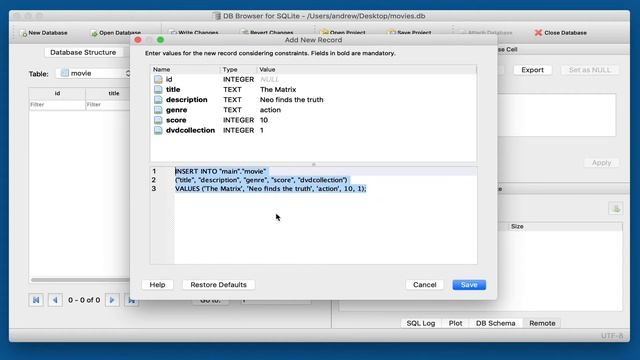
Task: Click the horizontal scrollbar under the table
Action: coord(80,280)
